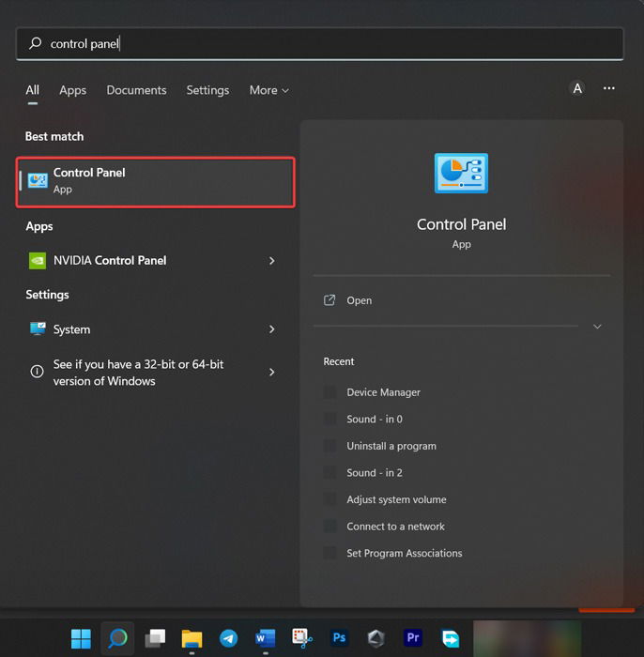The width and height of the screenshot is (644, 657).
Task: Open Control Panel best match result
Action: click(156, 182)
